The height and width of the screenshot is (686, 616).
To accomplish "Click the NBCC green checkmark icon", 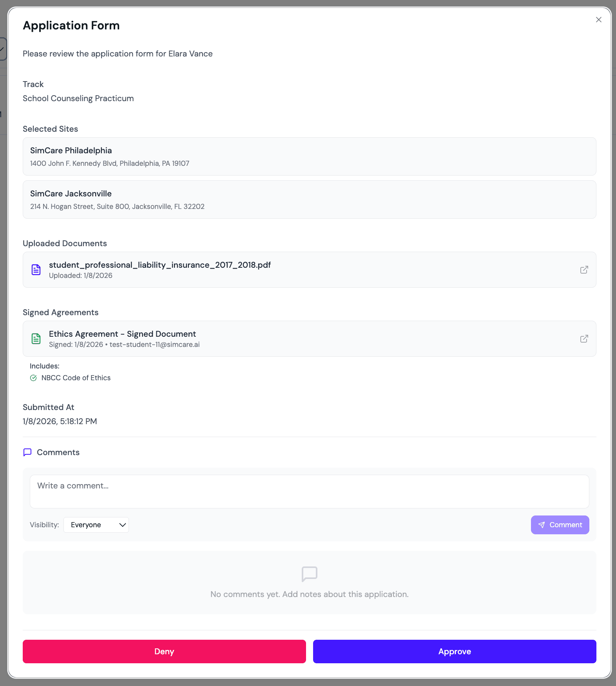I will click(x=33, y=378).
